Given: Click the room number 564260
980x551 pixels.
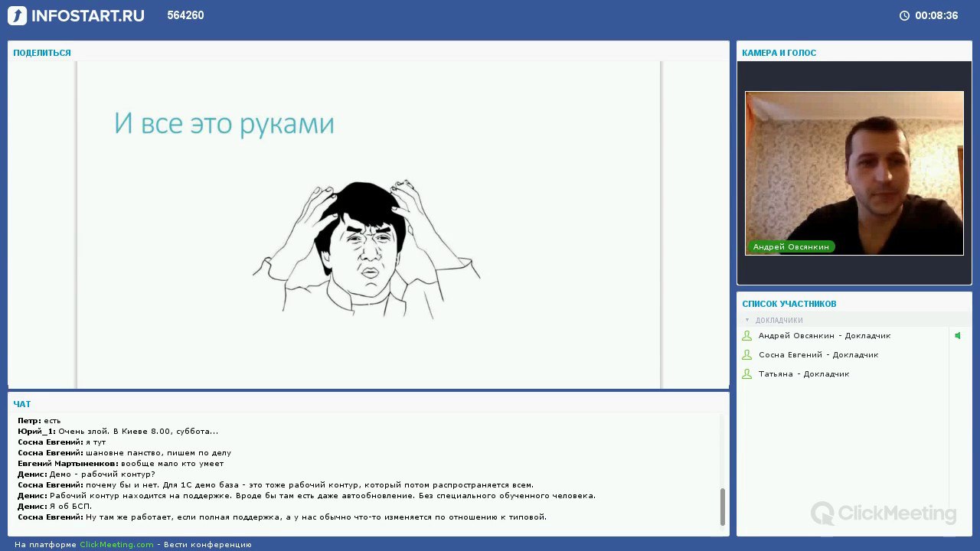Looking at the screenshot, I should click(185, 15).
